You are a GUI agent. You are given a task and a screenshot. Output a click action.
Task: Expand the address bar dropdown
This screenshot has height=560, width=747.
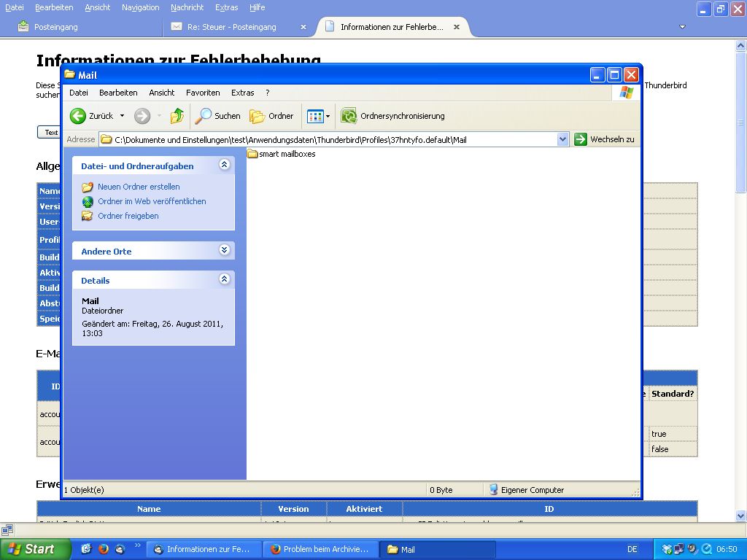point(562,139)
